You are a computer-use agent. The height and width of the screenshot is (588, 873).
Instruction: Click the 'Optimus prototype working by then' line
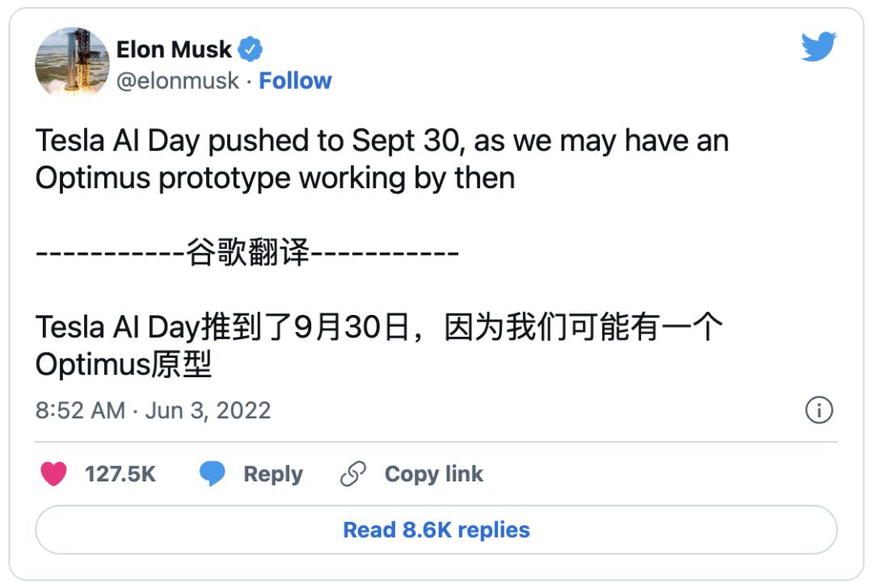275,178
